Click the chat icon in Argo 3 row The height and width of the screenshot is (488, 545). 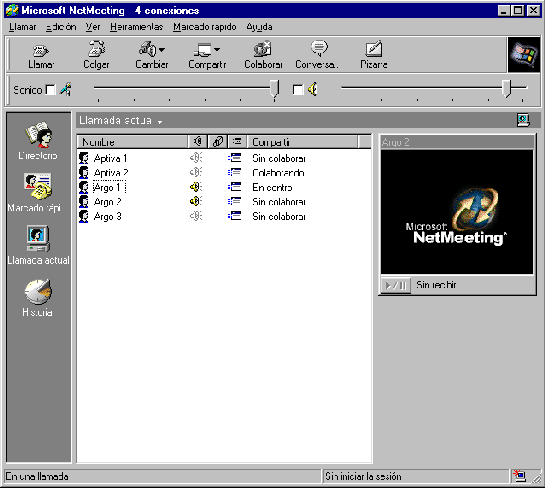[x=235, y=216]
